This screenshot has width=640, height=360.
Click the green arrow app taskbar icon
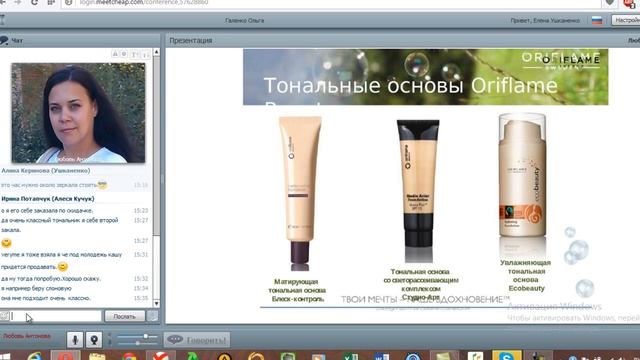coord(193,356)
